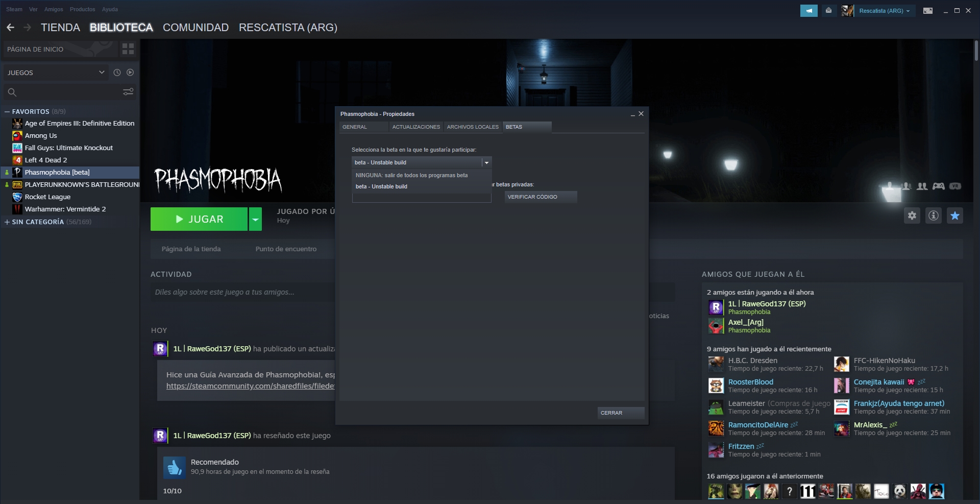Collapse the FAVORITOS category

pos(7,111)
